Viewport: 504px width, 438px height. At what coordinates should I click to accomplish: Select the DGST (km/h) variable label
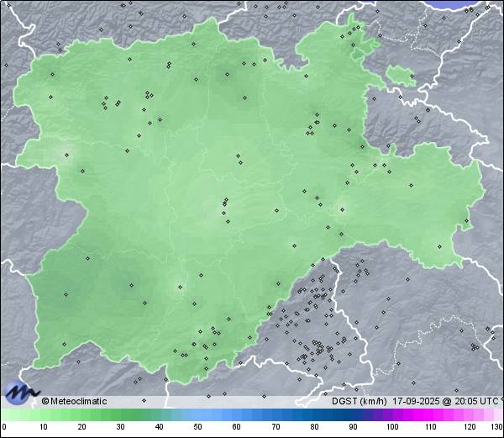click(360, 401)
